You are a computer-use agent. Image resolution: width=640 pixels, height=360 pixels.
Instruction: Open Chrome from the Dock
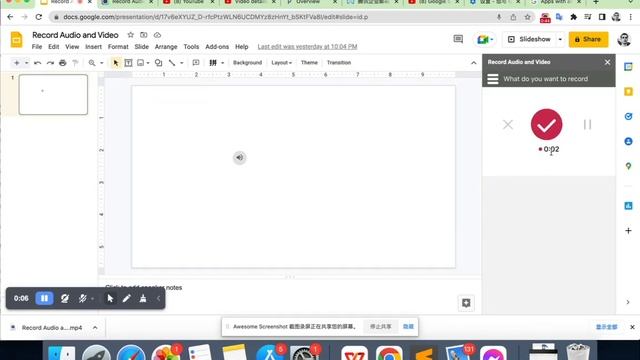click(389, 353)
